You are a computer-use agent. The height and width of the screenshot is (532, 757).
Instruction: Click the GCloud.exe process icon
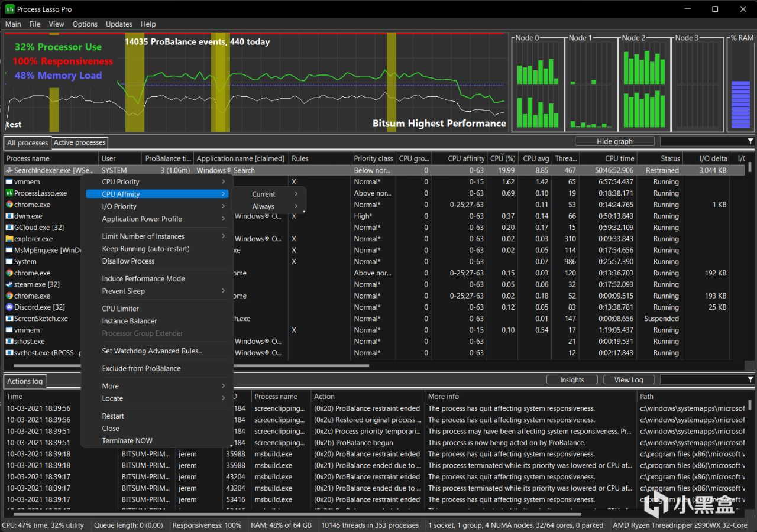point(9,228)
